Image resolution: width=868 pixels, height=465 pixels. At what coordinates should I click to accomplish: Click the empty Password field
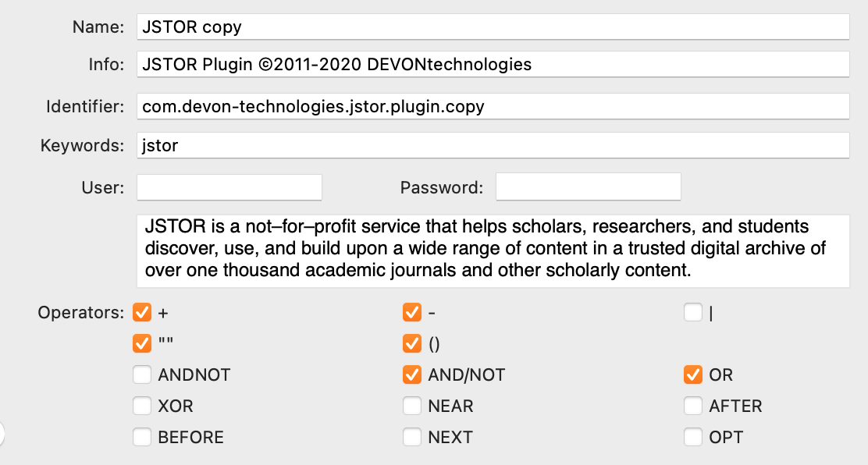click(x=588, y=187)
